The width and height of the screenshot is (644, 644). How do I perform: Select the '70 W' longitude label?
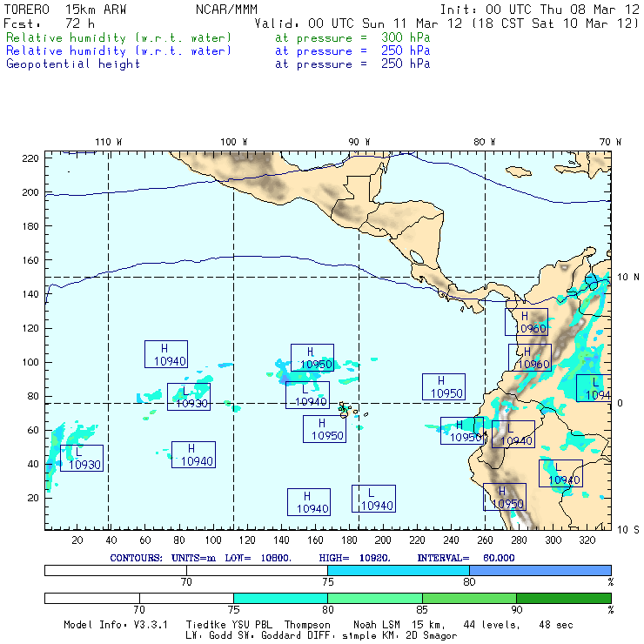(x=610, y=142)
